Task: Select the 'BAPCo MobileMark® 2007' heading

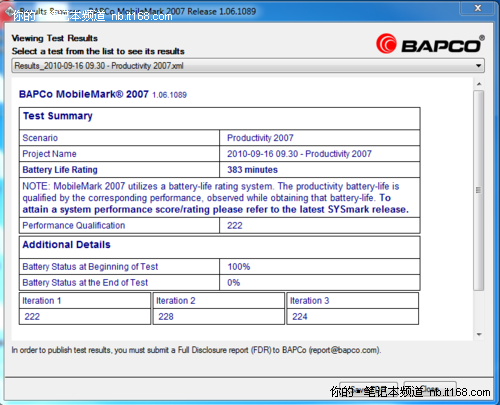Action: click(x=84, y=94)
